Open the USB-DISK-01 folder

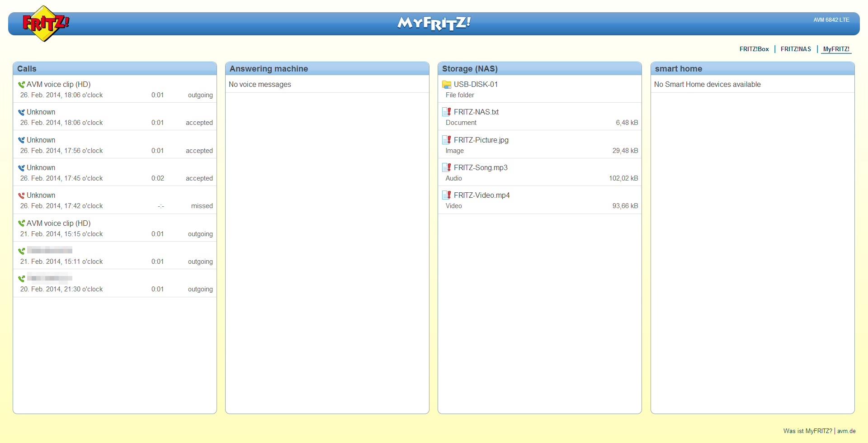coord(476,84)
